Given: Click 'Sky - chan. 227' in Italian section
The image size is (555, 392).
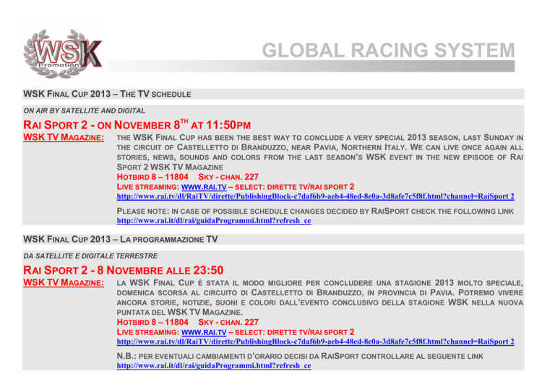Looking at the screenshot, I should coord(228,323).
